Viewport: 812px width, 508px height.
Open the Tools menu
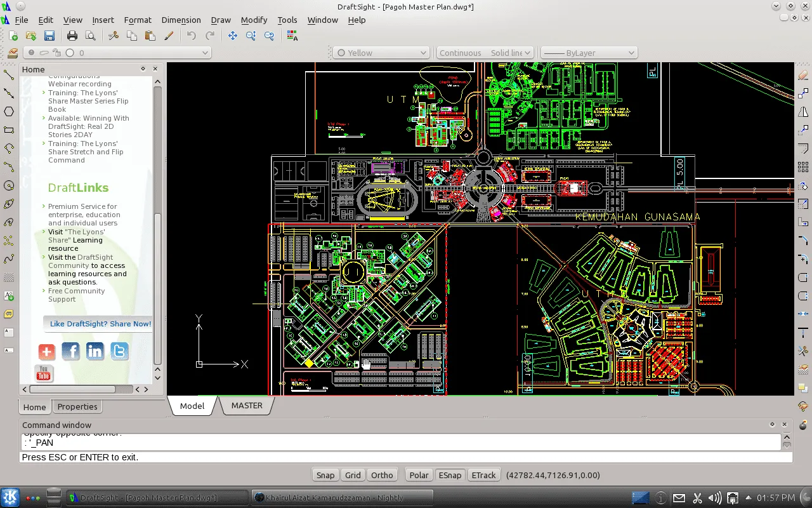click(x=287, y=20)
